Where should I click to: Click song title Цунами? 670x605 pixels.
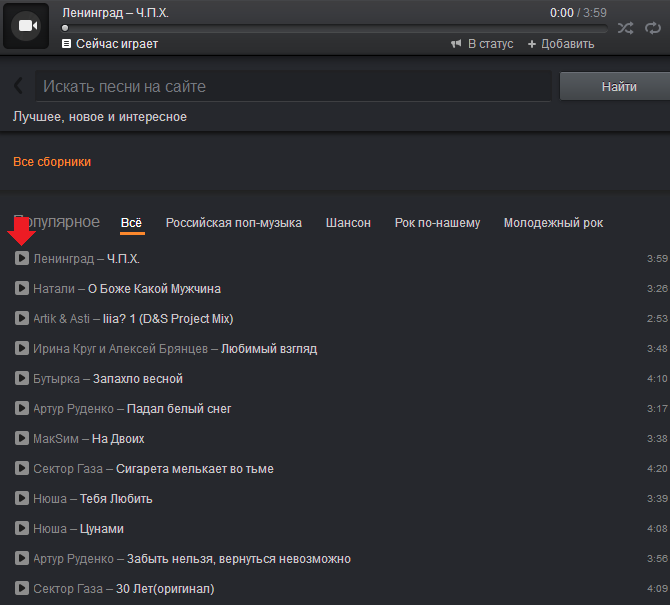(102, 529)
